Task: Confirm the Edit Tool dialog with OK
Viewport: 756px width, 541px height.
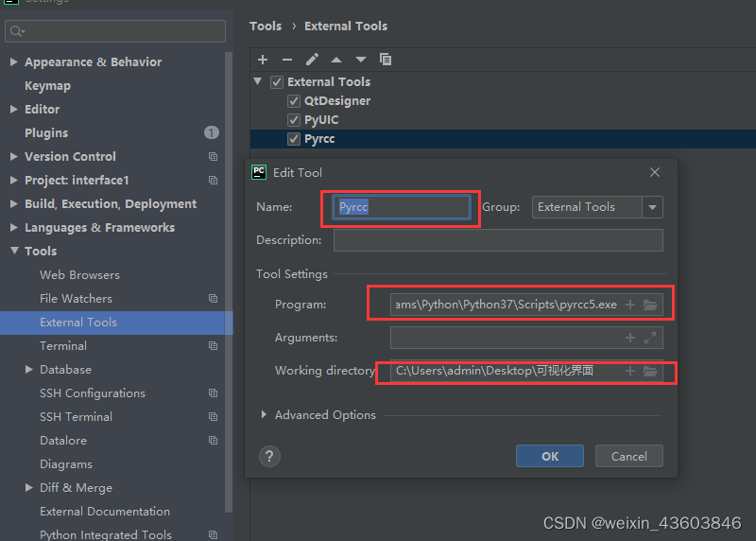Action: pos(550,456)
